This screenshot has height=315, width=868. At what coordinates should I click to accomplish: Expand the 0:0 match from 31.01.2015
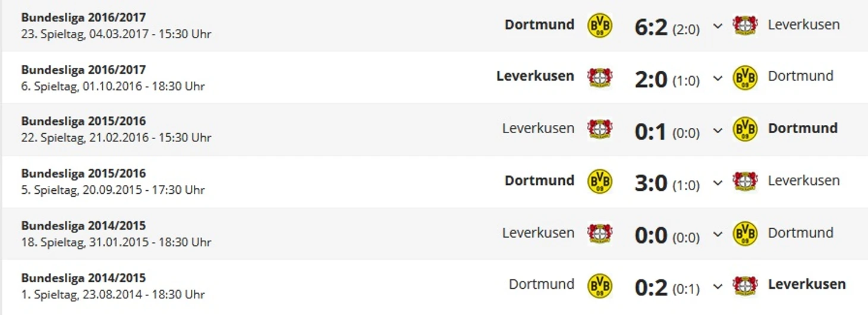click(x=718, y=234)
